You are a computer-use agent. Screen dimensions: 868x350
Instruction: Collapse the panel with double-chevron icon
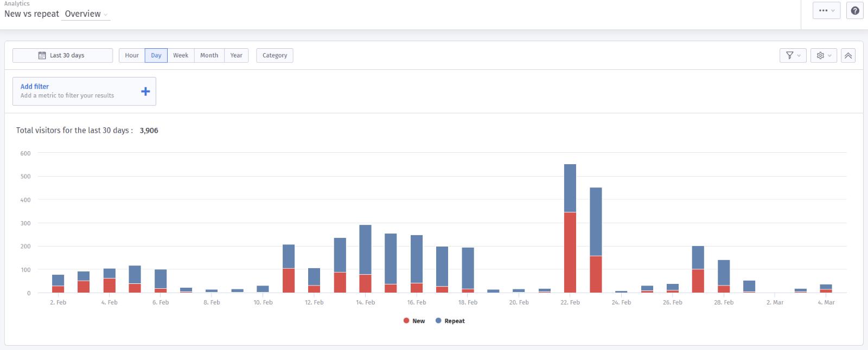(848, 55)
